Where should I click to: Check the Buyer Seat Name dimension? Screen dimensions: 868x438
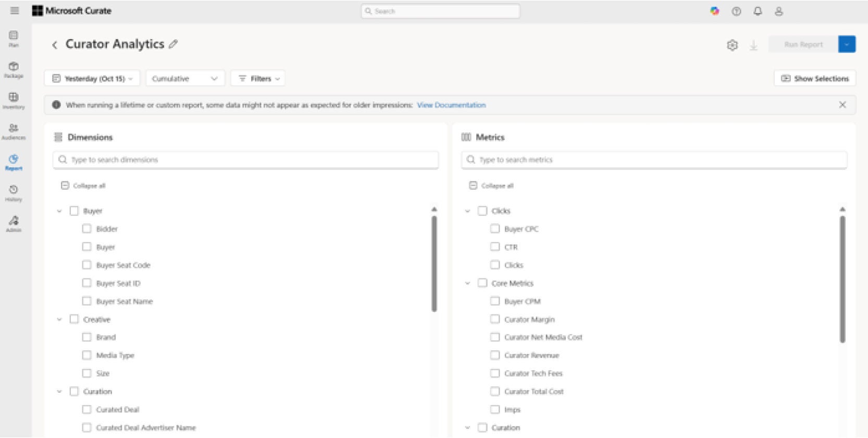(x=86, y=301)
